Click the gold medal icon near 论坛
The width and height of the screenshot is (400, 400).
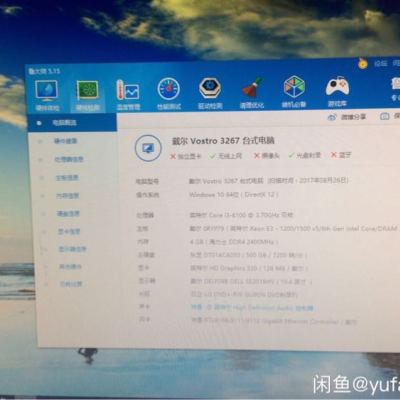363,63
